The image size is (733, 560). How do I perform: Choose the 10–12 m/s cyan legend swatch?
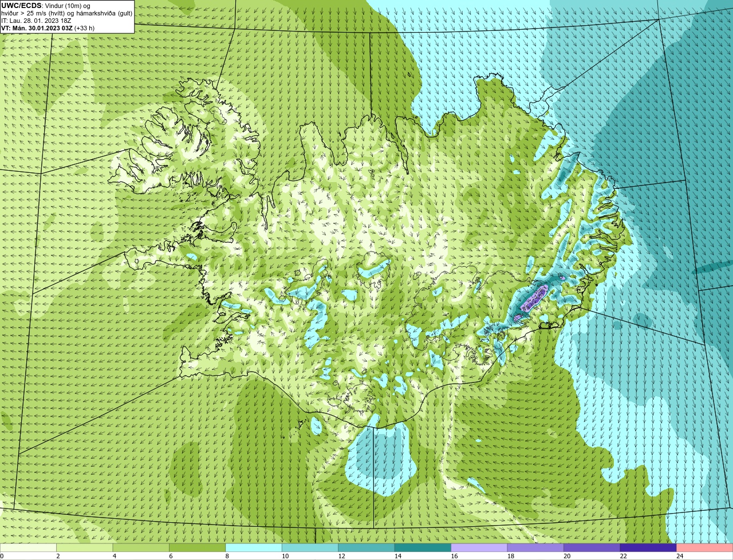tap(310, 547)
